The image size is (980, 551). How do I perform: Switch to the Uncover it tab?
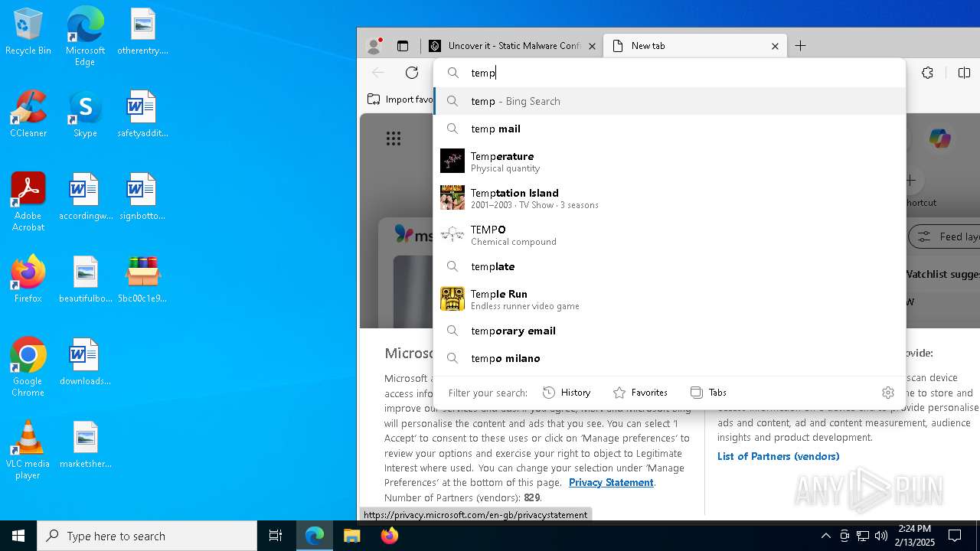pyautogui.click(x=511, y=46)
